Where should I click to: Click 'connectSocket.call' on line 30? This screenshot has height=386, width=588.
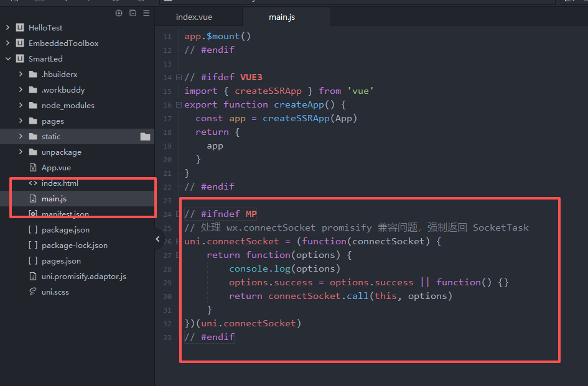pos(319,296)
